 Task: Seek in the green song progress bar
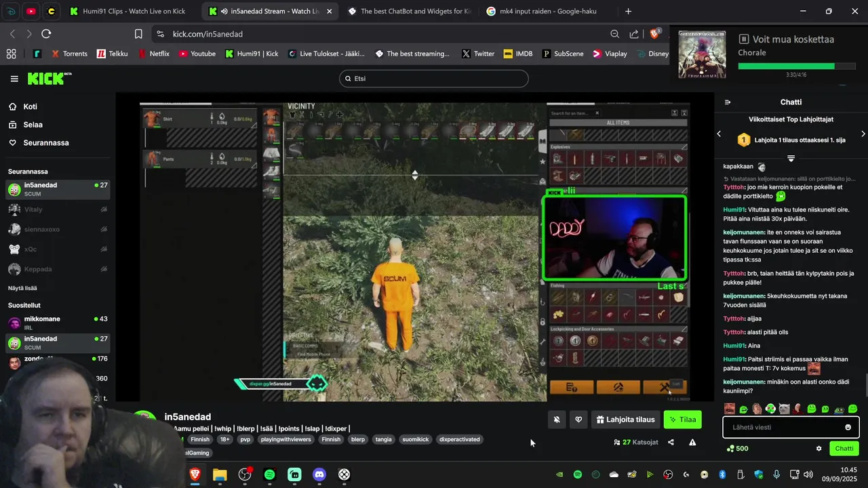[796, 66]
